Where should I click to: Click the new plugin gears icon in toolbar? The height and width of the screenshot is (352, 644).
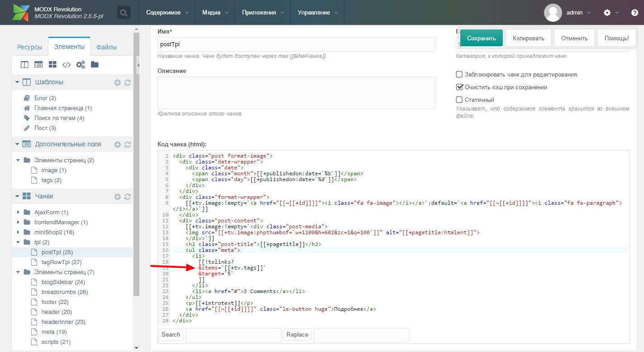tap(81, 65)
